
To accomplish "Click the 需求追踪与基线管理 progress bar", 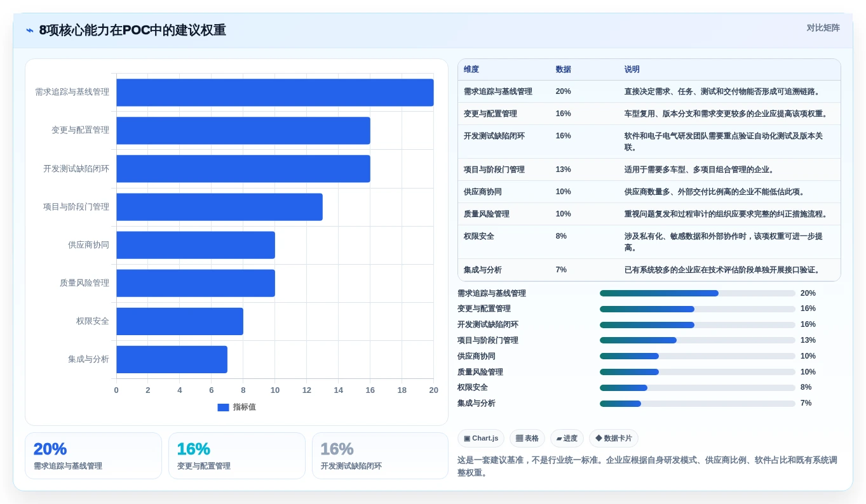I will [698, 293].
